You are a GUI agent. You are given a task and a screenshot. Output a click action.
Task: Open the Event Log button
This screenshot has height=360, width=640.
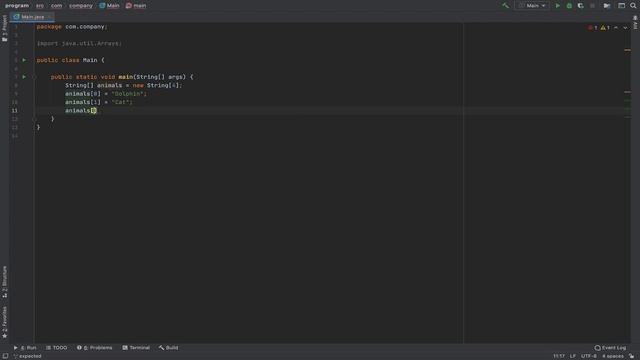pyautogui.click(x=610, y=348)
